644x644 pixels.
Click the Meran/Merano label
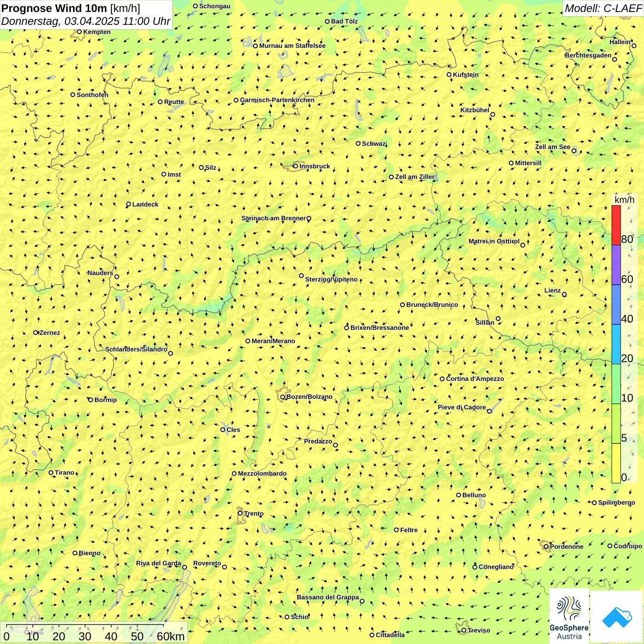tap(273, 341)
